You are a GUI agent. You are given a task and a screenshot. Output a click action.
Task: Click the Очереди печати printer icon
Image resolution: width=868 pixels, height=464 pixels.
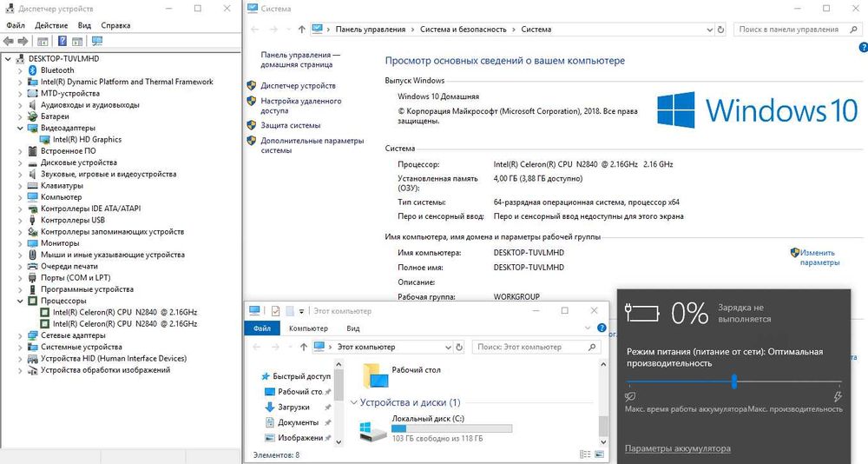32,266
